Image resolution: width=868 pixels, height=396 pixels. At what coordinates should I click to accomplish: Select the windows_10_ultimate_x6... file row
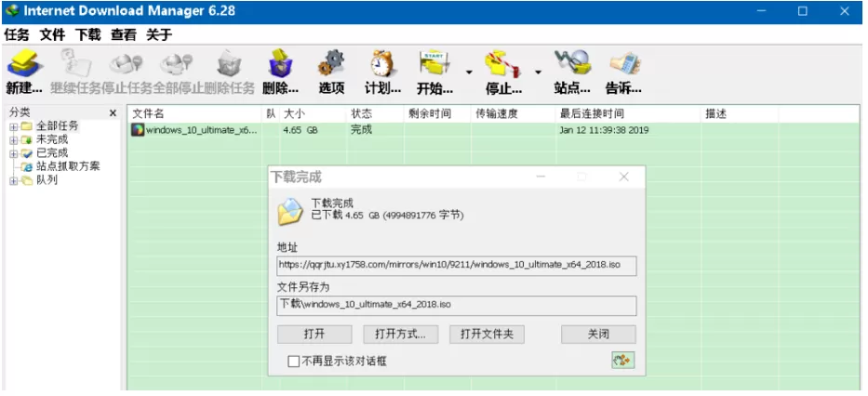tap(494, 130)
